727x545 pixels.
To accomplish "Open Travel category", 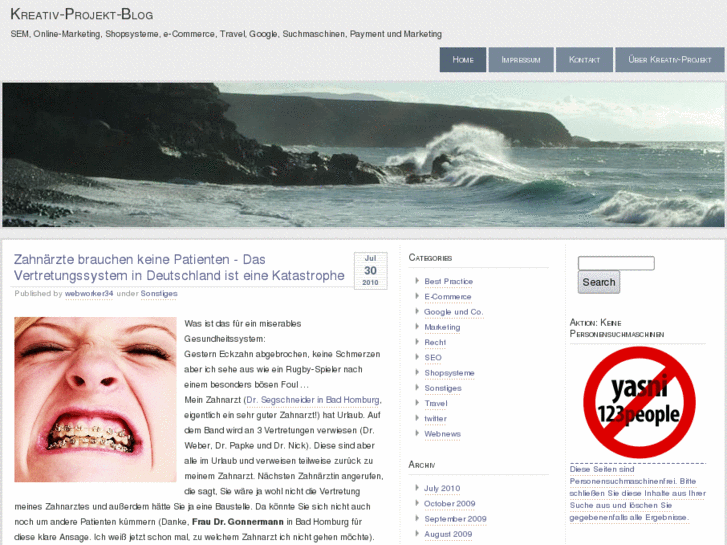I will [x=436, y=404].
